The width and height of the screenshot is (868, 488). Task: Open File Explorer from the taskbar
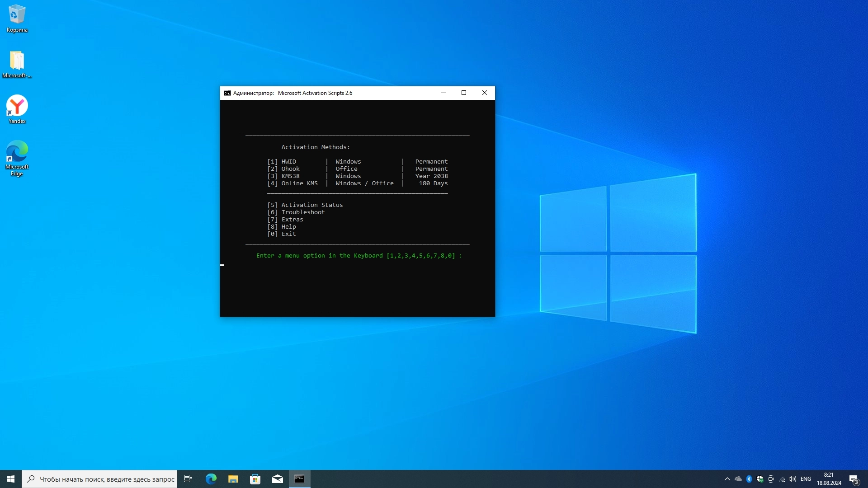point(233,479)
